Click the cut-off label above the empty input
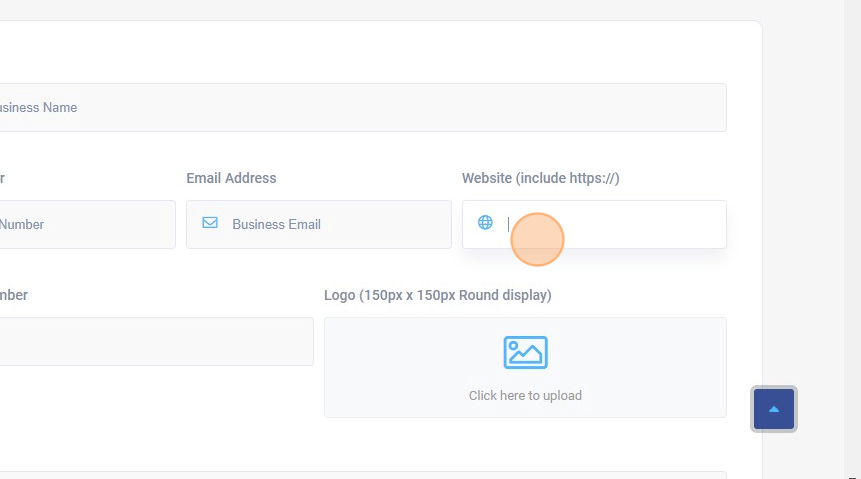The height and width of the screenshot is (479, 861). point(14,295)
